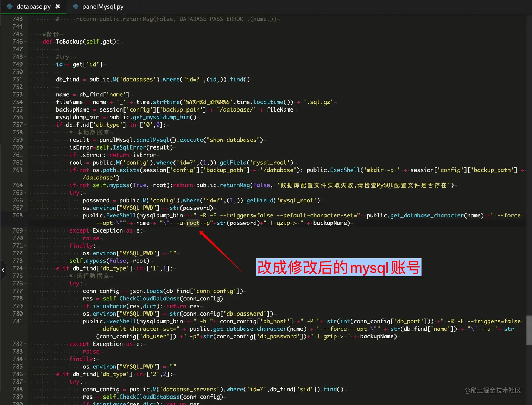
Task: Click line number 743 in the gutter
Action: click(x=17, y=19)
